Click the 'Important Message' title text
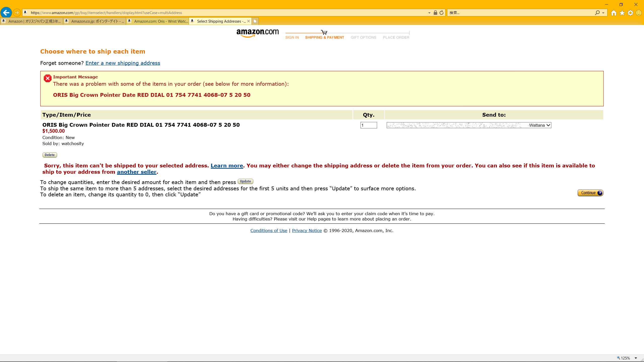The image size is (644, 362). (75, 77)
